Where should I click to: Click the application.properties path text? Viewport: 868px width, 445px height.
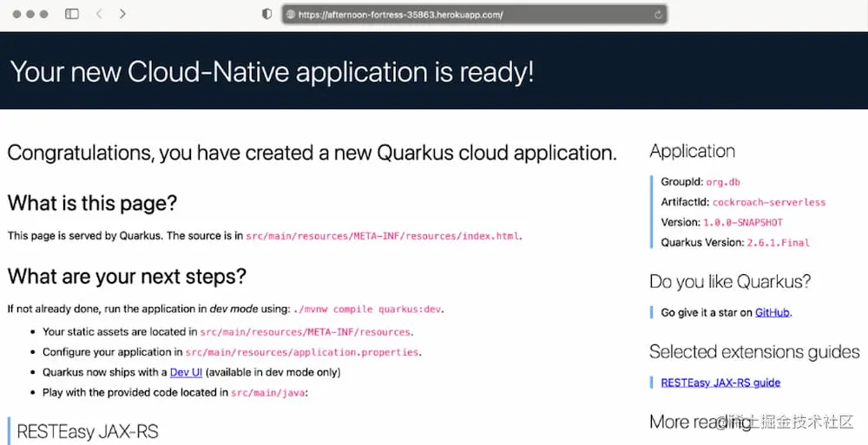(x=302, y=352)
